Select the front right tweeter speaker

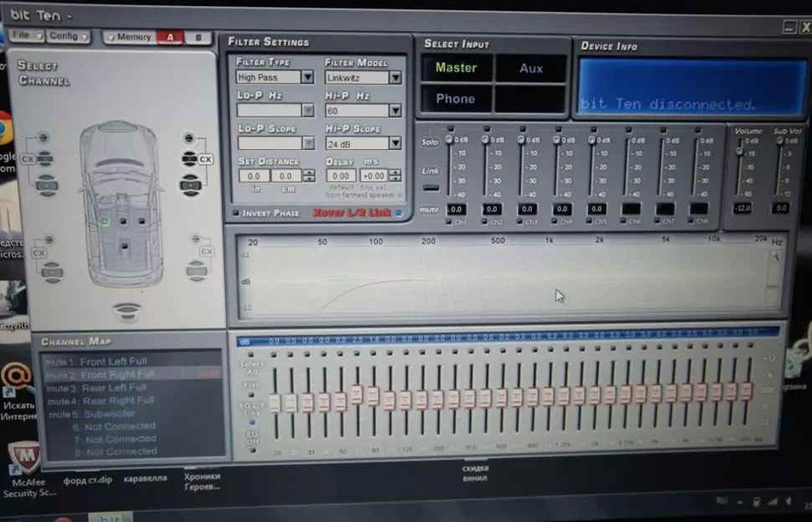click(188, 138)
